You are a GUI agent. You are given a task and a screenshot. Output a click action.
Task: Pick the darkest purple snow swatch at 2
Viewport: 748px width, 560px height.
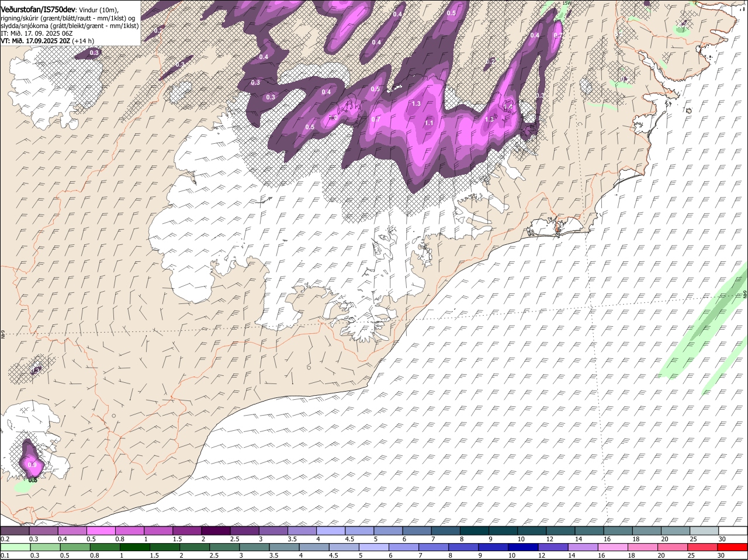(x=216, y=531)
